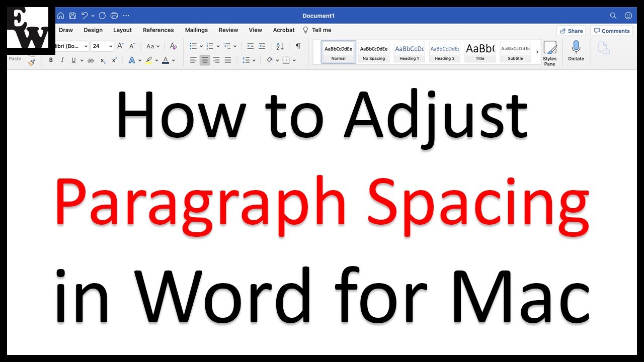The width and height of the screenshot is (644, 362).
Task: Increase the font size
Action: click(120, 46)
